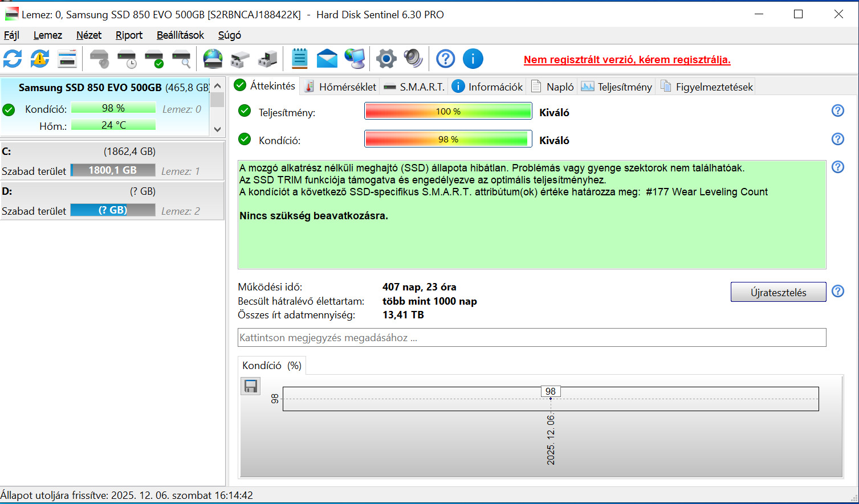Click the disk with green checkmark icon

point(154,59)
